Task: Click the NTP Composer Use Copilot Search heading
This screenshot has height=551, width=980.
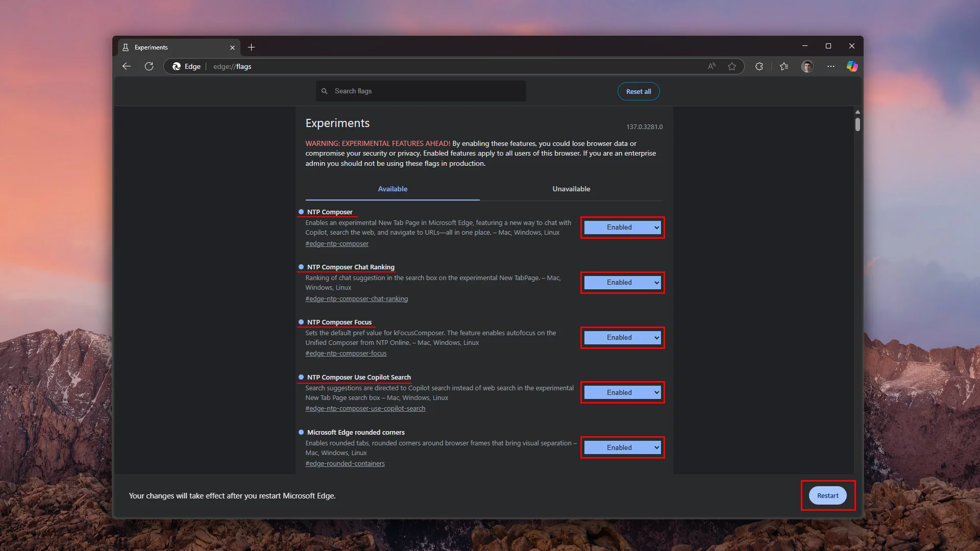Action: tap(359, 378)
